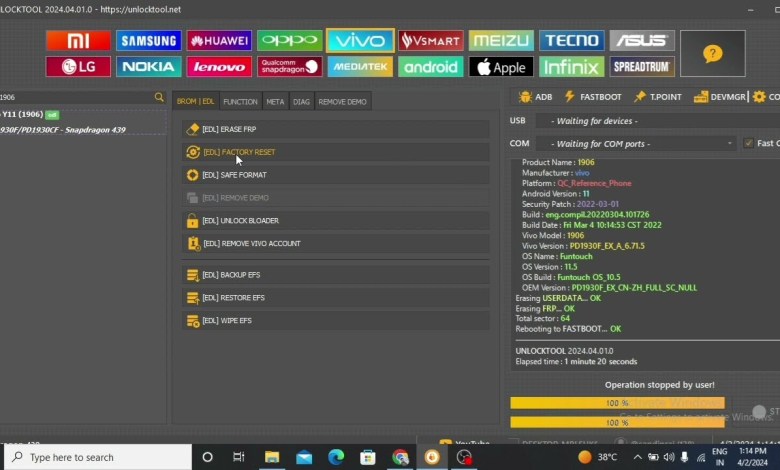The image size is (780, 470).
Task: Click the search magnifier icon
Action: [159, 97]
